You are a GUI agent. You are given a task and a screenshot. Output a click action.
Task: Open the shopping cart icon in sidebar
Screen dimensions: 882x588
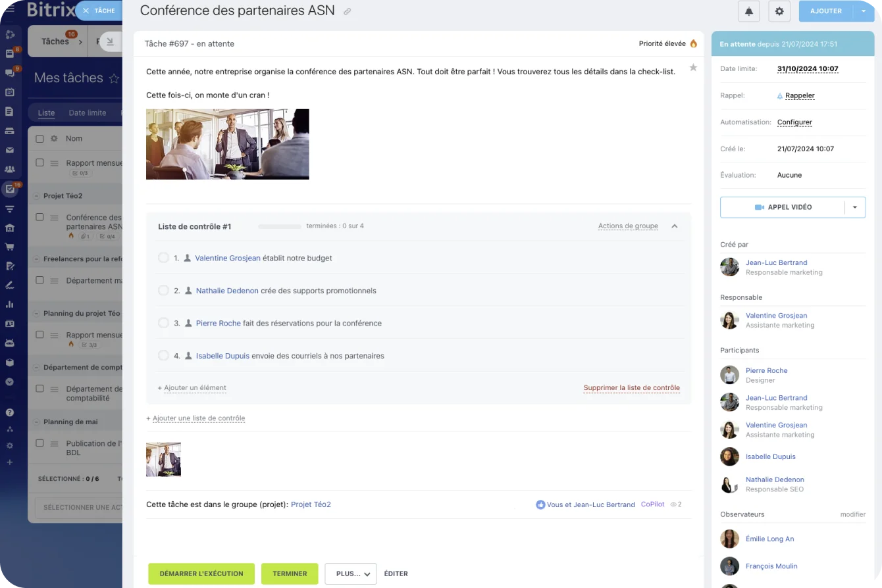coord(10,247)
